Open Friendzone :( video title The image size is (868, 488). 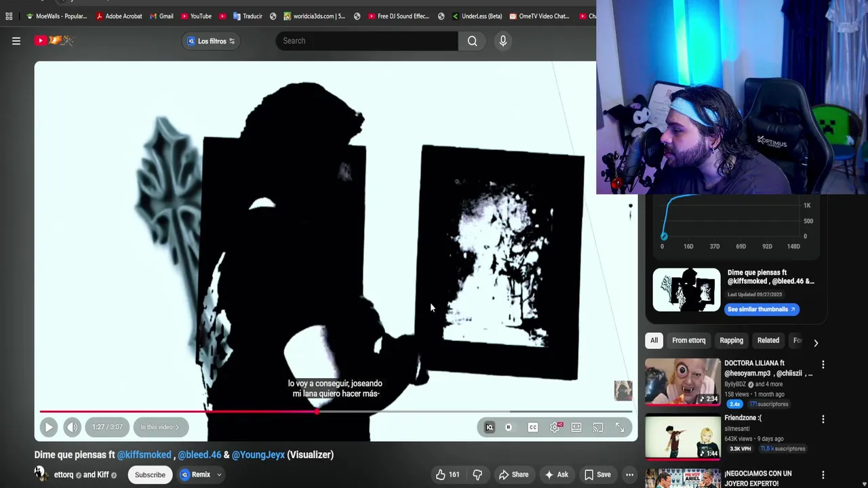743,418
